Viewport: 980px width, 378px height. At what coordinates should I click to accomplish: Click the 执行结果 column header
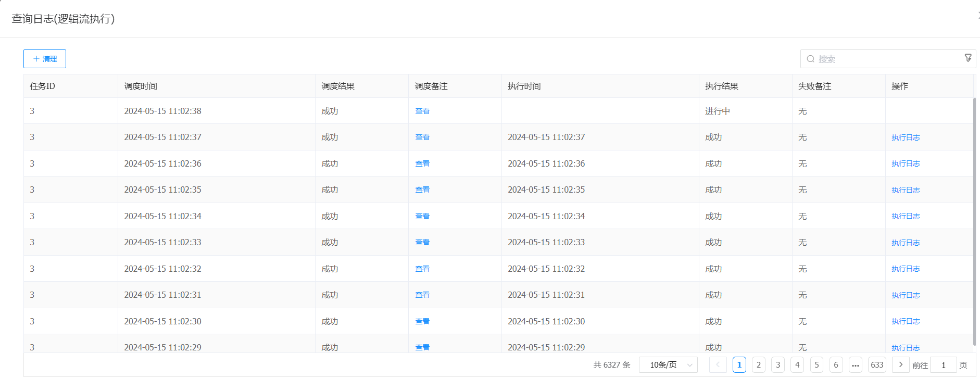point(721,86)
